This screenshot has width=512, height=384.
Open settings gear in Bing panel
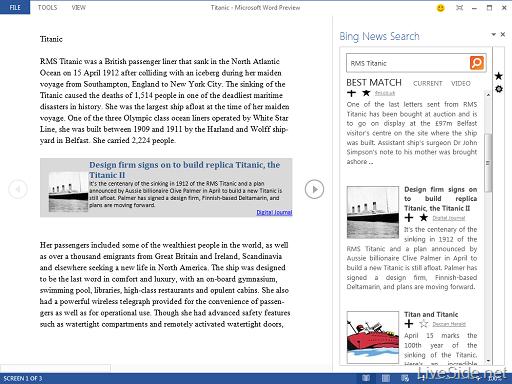point(499,89)
